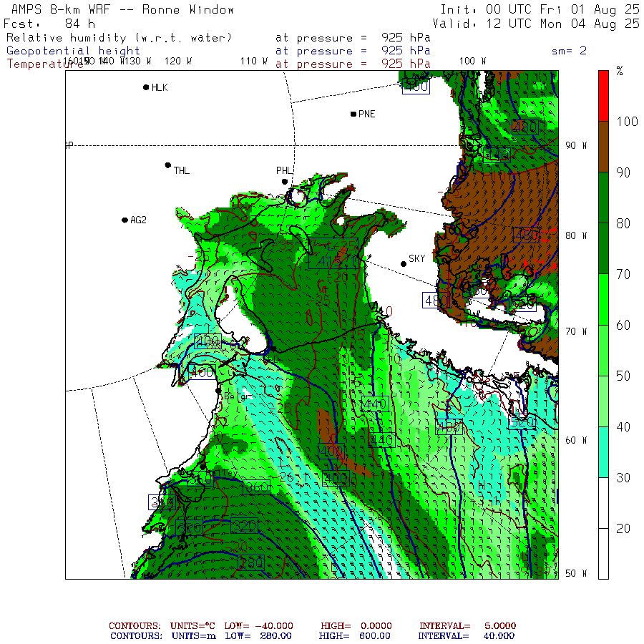Click the '90 W' longitude label on the right edge
The height and width of the screenshot is (644, 644).
pos(576,145)
